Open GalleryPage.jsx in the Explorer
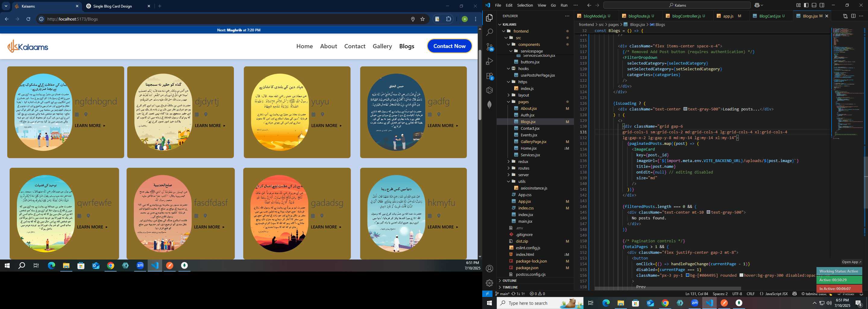The image size is (868, 309). click(x=533, y=142)
